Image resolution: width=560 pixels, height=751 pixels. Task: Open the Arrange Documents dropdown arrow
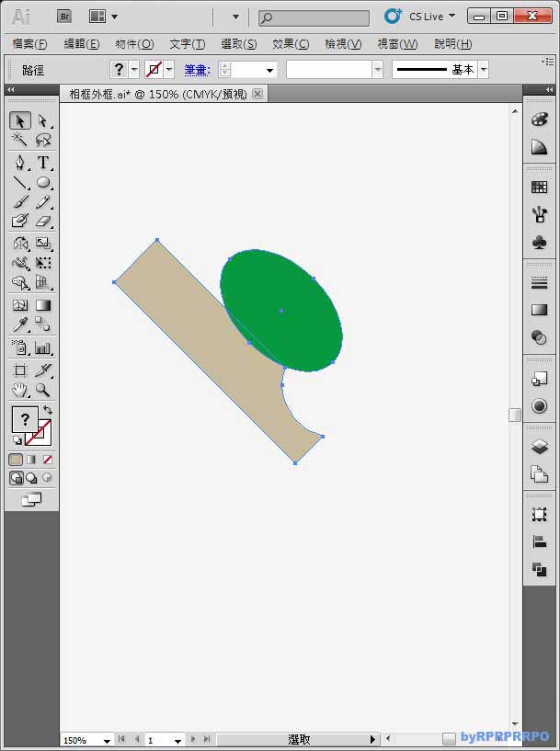point(115,17)
